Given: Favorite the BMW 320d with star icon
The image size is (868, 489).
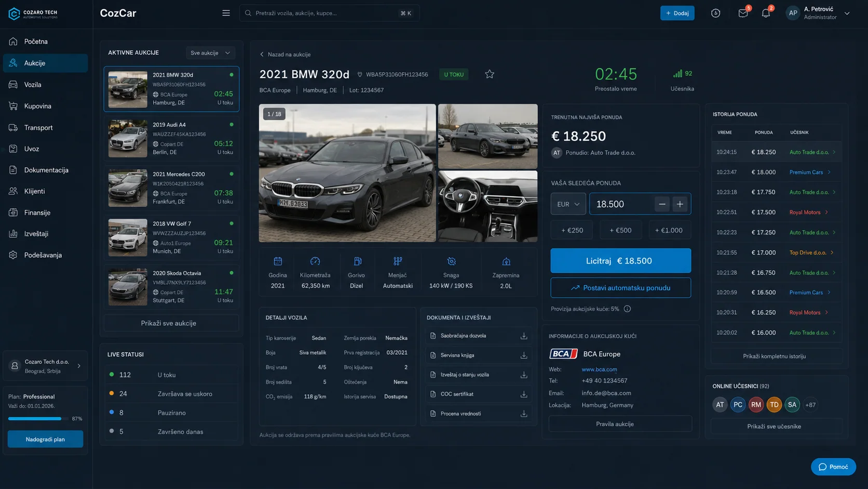Looking at the screenshot, I should coord(490,74).
